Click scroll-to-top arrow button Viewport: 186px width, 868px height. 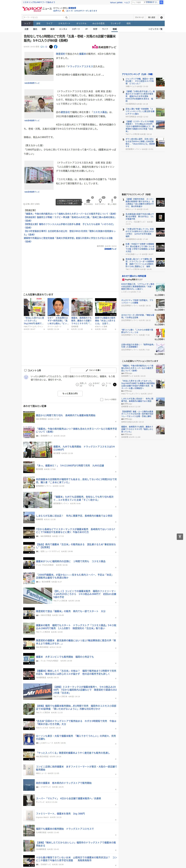pos(180,537)
